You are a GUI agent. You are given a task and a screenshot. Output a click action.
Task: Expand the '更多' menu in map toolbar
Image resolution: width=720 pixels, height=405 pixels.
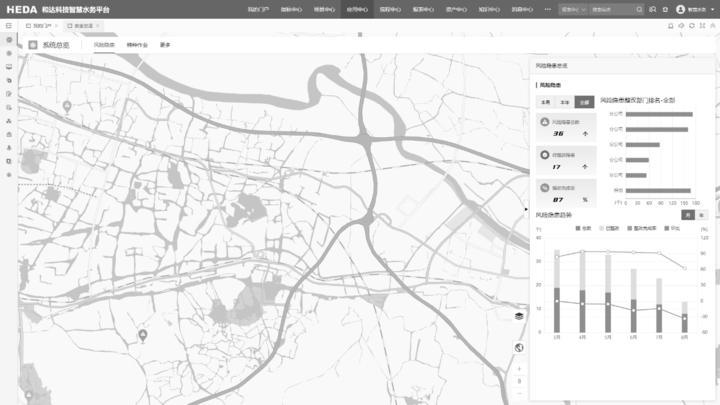point(165,45)
